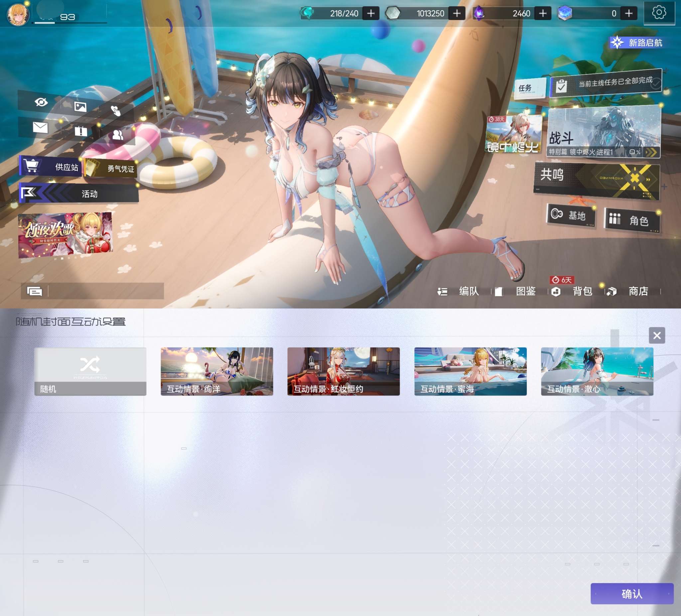Select the 互动情景·绚洋 scene thumbnail
This screenshot has width=681, height=616.
217,371
